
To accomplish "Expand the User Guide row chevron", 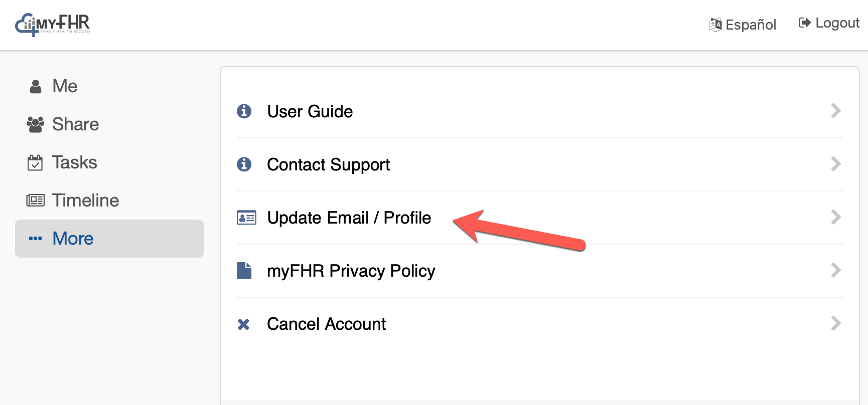I will [835, 111].
